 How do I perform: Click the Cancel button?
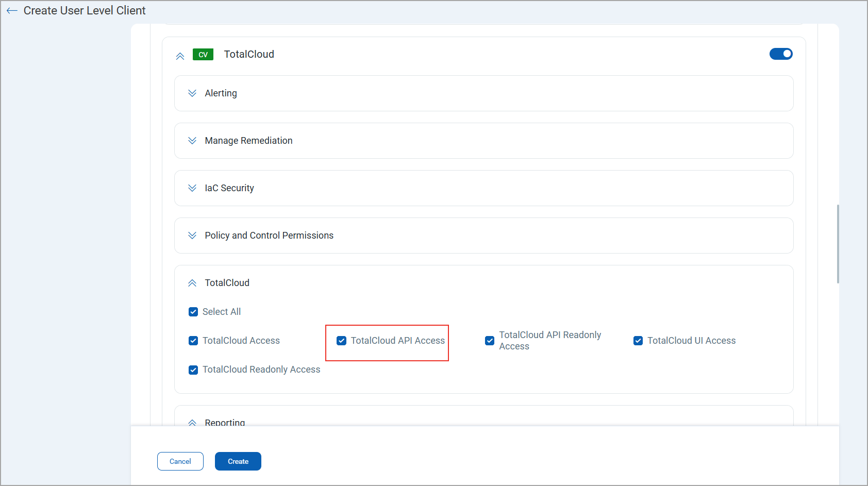(x=180, y=461)
